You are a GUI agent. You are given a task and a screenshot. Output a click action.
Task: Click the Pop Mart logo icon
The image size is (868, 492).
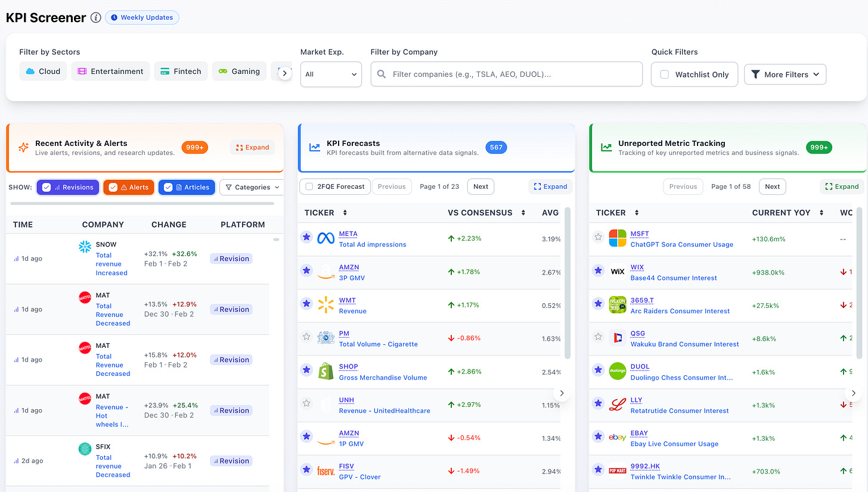click(618, 471)
